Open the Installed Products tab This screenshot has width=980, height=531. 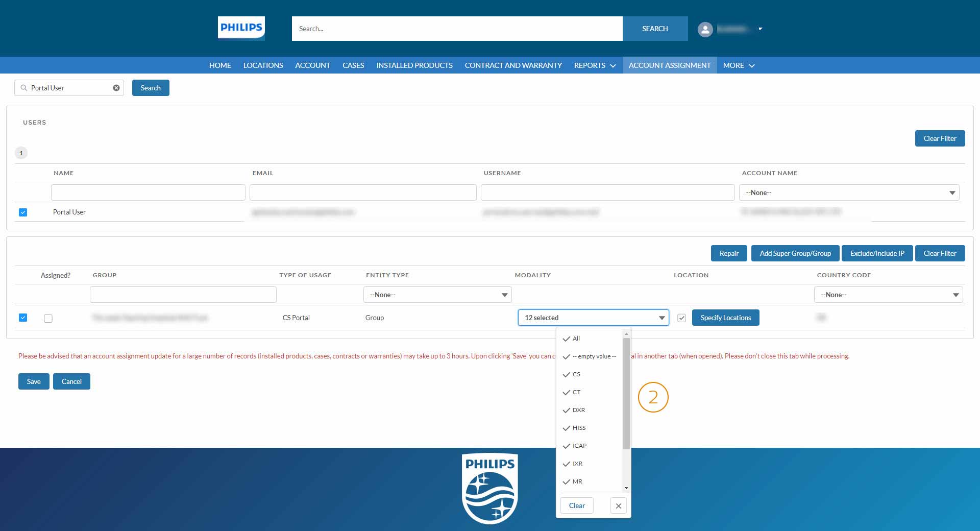414,65
